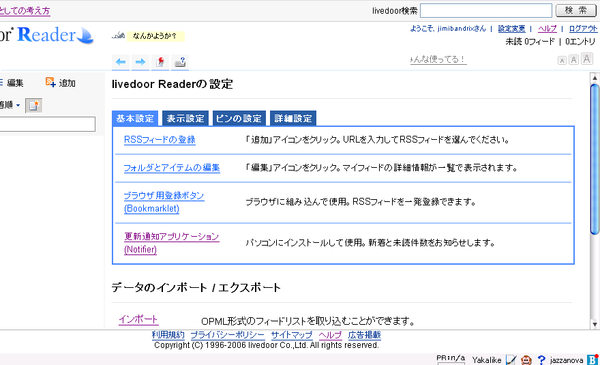Open the sort order dropdown arrow in sidebar
600x365 pixels.
click(x=18, y=105)
